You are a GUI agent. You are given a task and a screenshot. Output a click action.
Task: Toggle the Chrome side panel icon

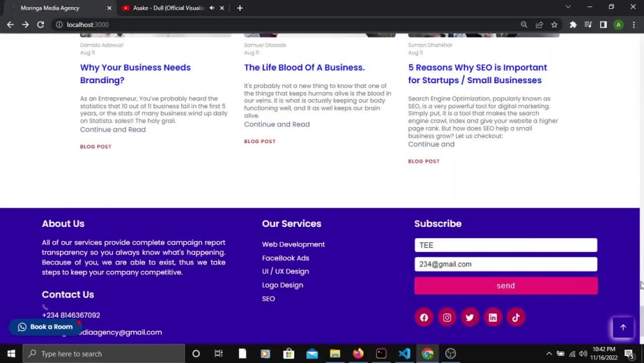pyautogui.click(x=603, y=25)
